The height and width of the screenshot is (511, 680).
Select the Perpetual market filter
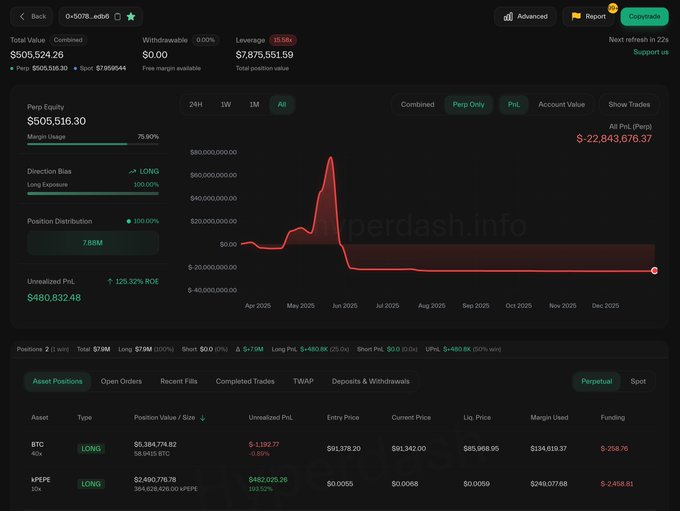coord(596,381)
